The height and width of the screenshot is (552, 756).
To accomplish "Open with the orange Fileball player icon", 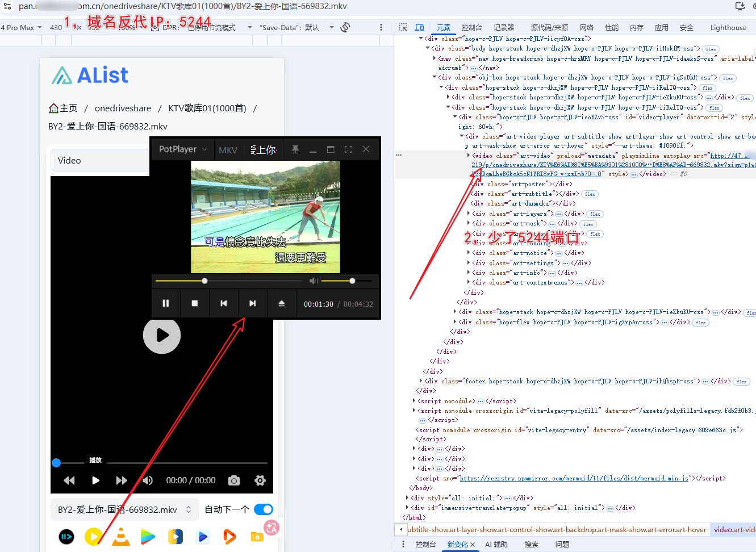I will pyautogui.click(x=229, y=537).
